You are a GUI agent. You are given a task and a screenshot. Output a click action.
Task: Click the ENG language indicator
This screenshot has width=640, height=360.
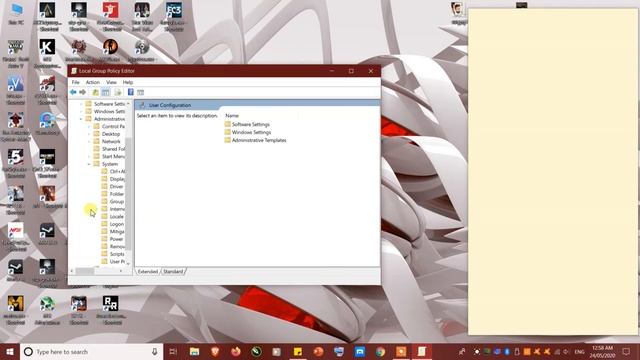pos(579,352)
